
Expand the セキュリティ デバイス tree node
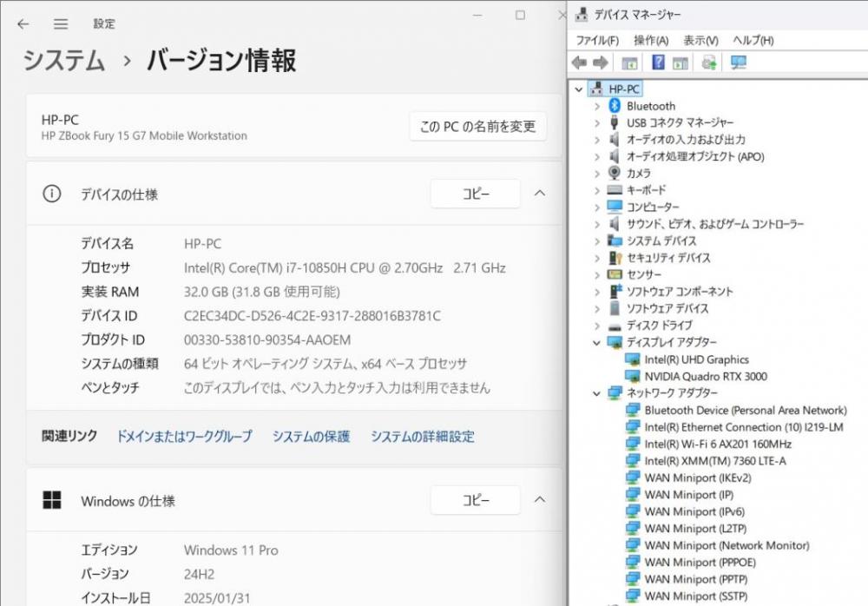coord(597,258)
